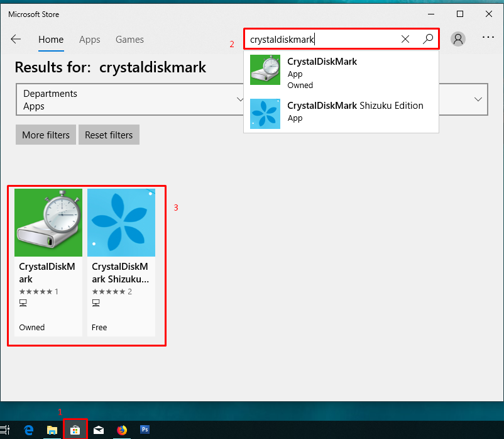Launch Photoshop from the taskbar

[x=145, y=430]
